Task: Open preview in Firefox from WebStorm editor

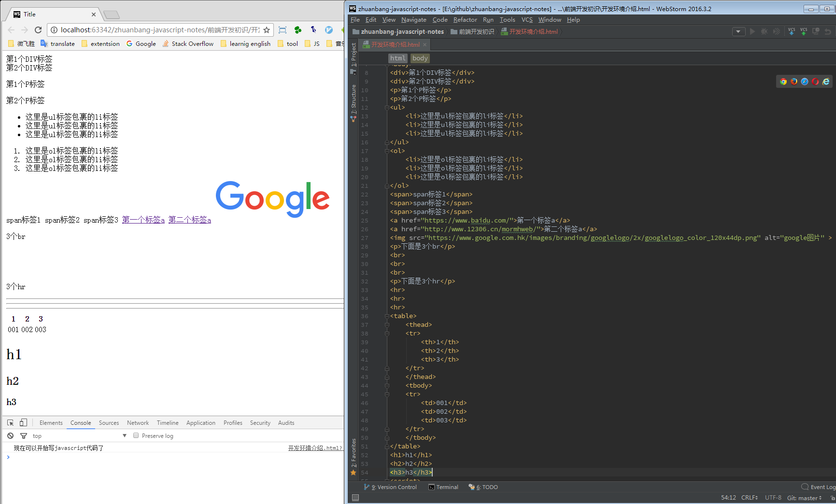Action: pos(794,82)
